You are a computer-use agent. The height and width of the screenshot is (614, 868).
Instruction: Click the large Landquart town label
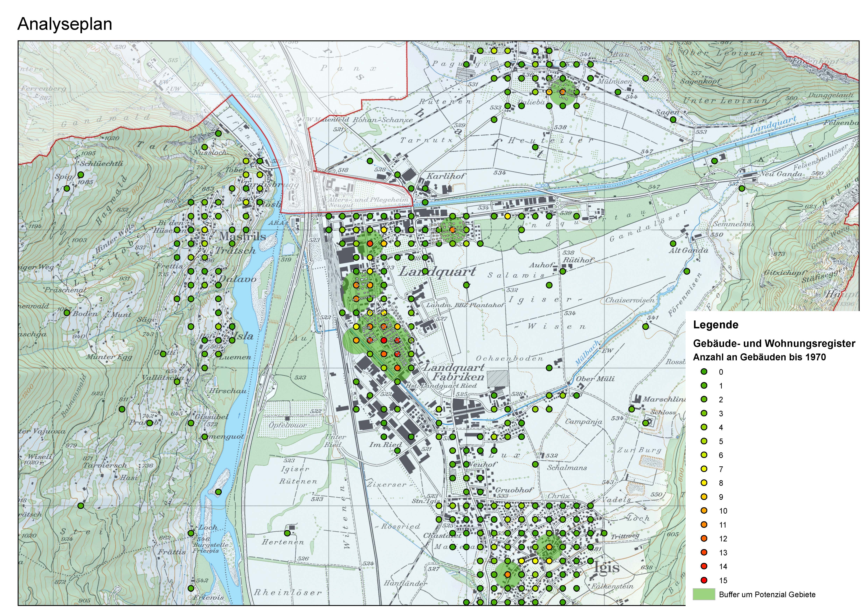pos(437,271)
